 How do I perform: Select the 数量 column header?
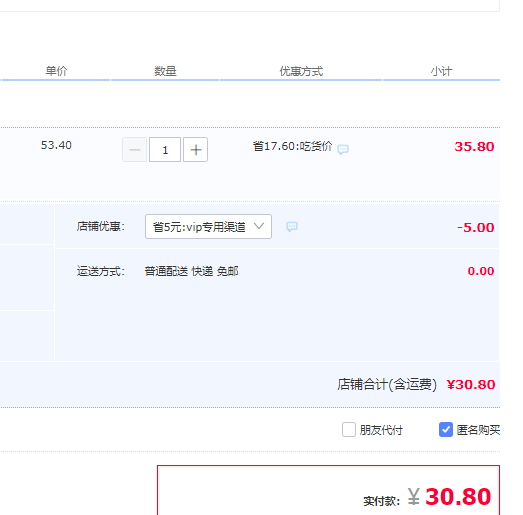tap(165, 71)
